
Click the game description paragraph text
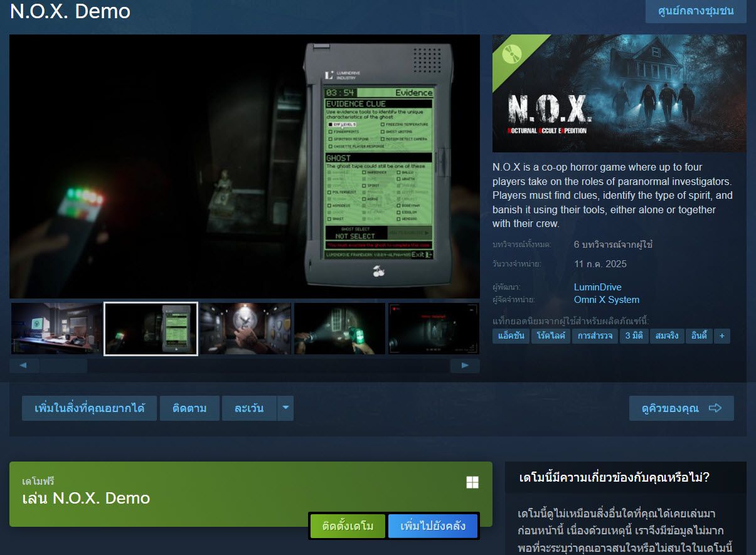tap(612, 195)
